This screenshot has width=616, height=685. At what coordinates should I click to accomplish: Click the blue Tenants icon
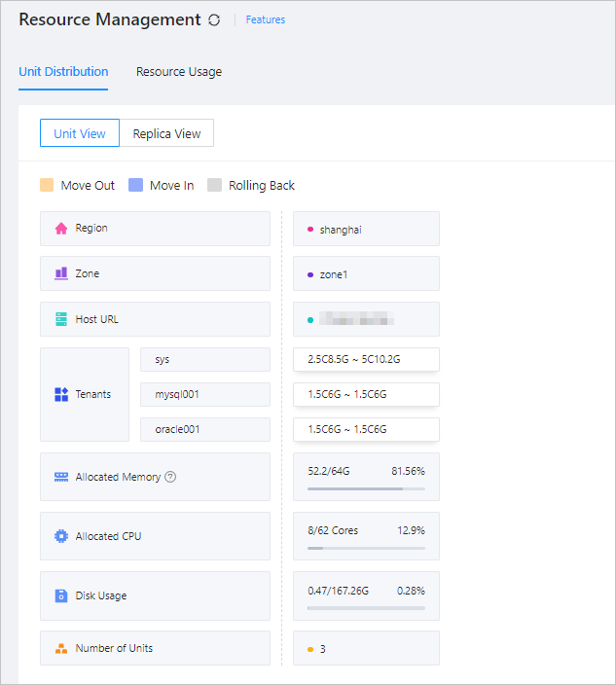[x=60, y=395]
